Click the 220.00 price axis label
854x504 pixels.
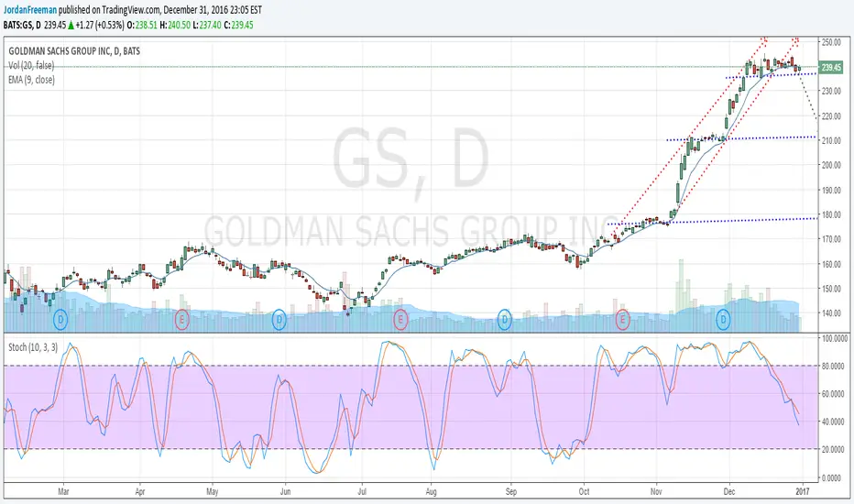pos(831,116)
